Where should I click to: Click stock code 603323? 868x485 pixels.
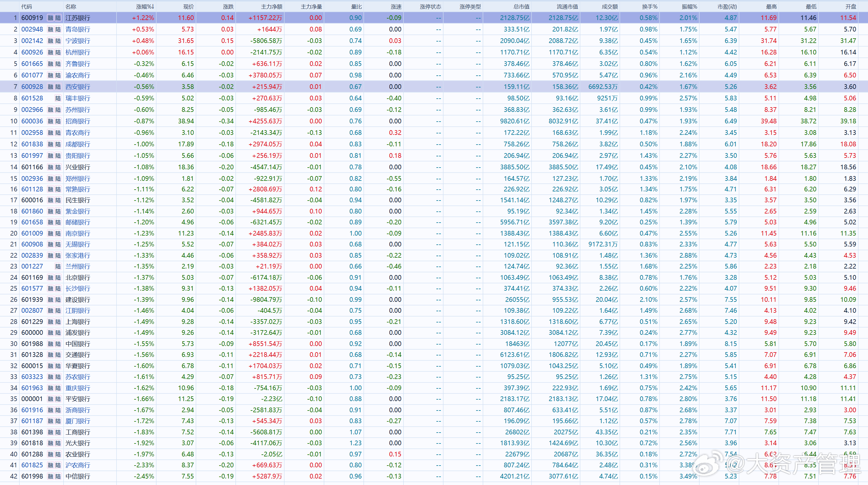coord(32,376)
